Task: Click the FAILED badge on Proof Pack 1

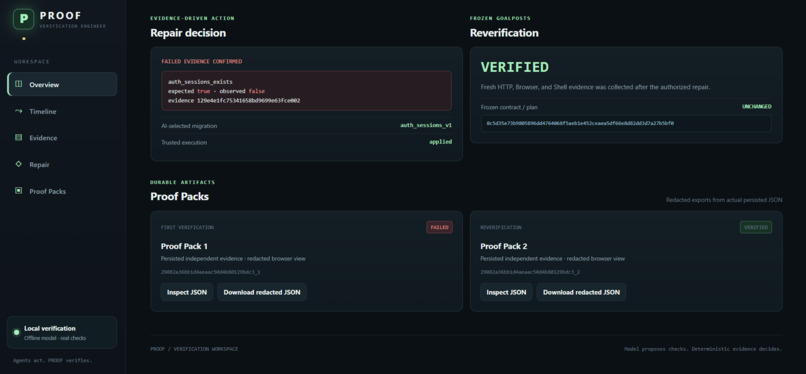Action: click(439, 227)
